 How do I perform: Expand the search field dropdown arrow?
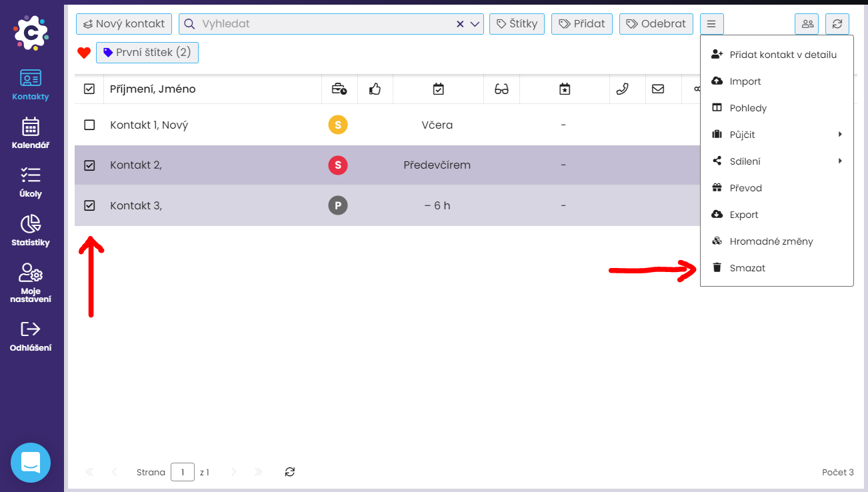pos(475,24)
